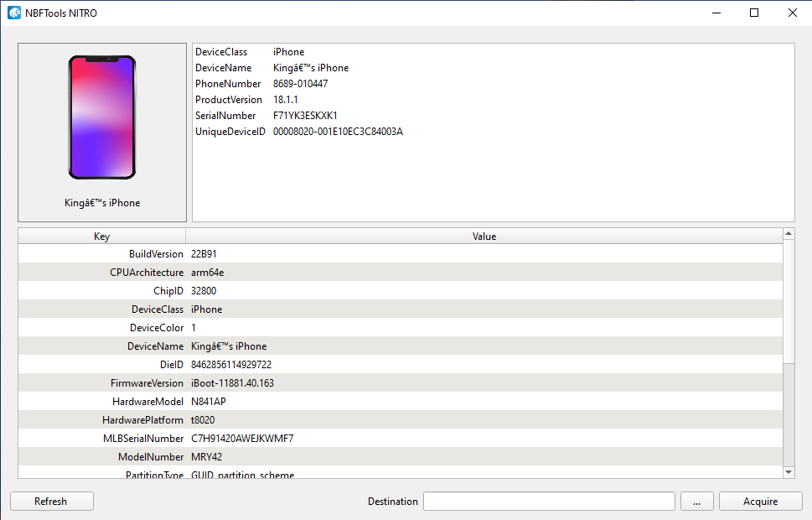
Task: Select the DeviceColor value 1
Action: [194, 328]
